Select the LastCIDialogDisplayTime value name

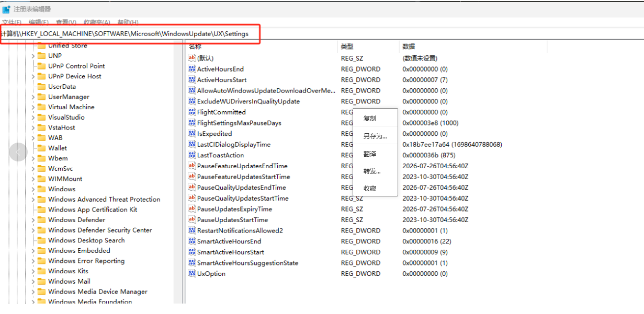tap(234, 144)
